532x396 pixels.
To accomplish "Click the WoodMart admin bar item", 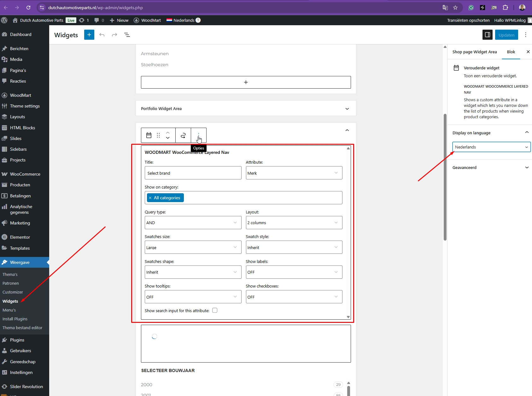I will (147, 20).
